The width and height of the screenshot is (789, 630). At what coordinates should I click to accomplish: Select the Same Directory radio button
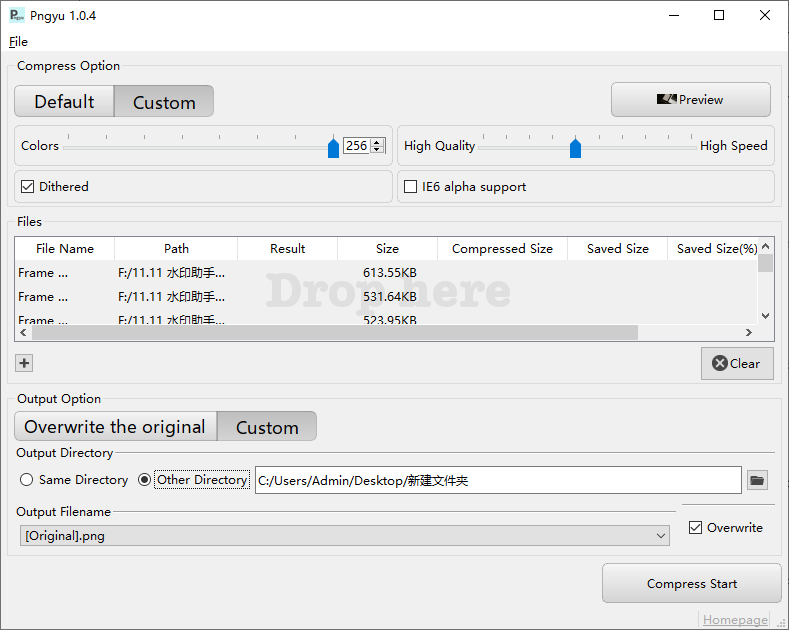click(x=27, y=480)
